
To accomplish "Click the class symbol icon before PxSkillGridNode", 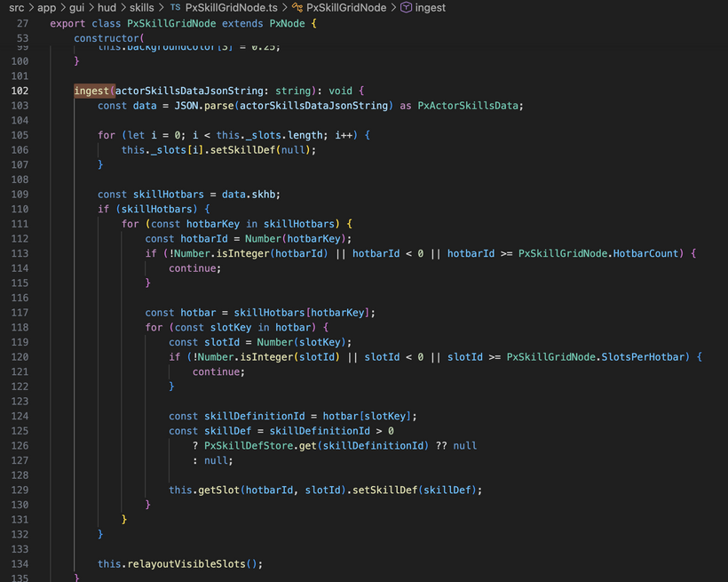I will click(297, 7).
